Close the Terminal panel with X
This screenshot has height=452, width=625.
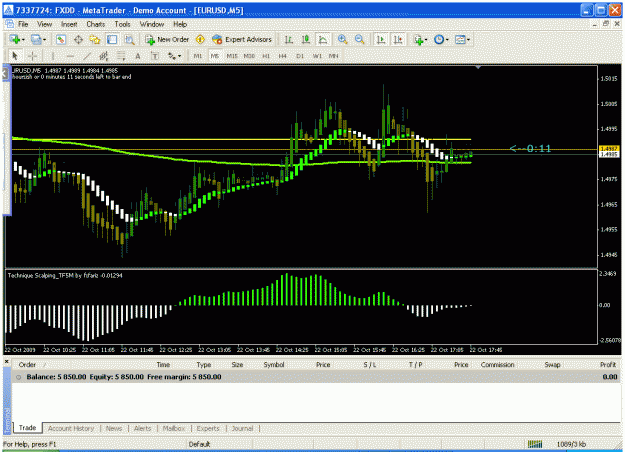pos(6,362)
